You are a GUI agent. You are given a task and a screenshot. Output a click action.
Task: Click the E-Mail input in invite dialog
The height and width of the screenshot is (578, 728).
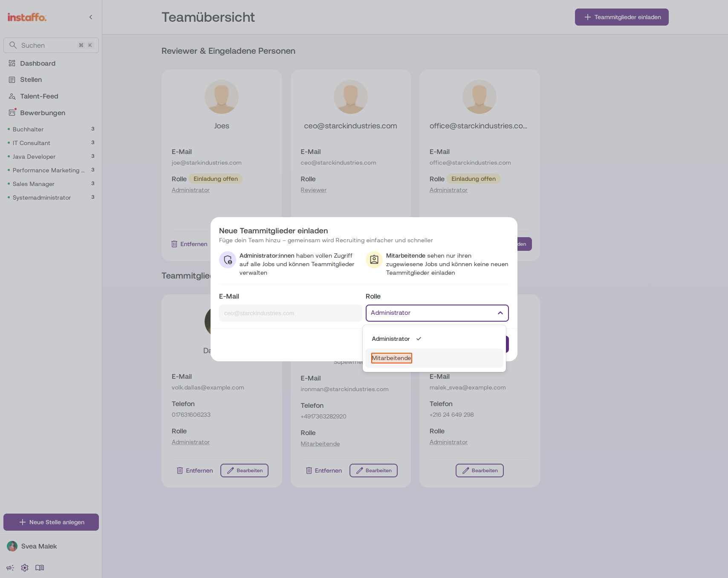(x=291, y=313)
